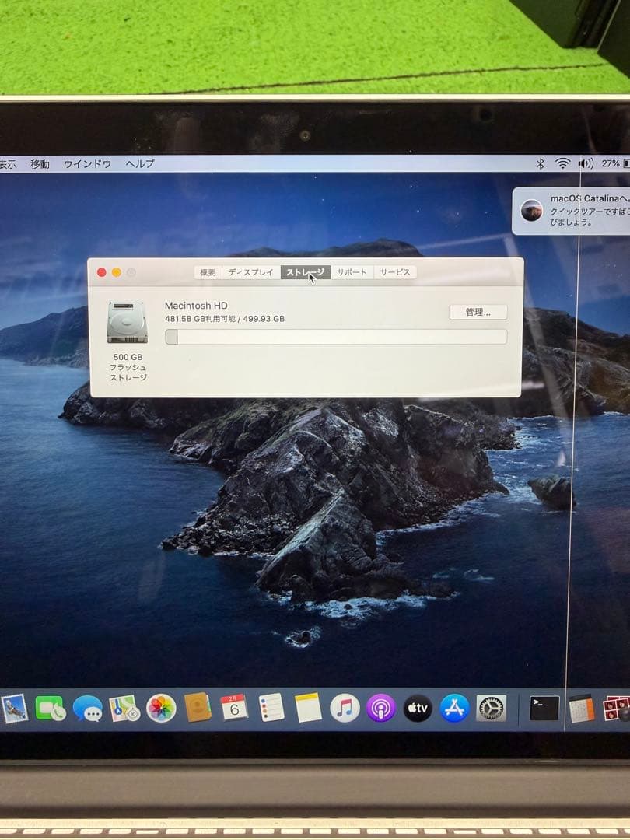630x840 pixels.
Task: Open the 移動 menu
Action: click(40, 164)
